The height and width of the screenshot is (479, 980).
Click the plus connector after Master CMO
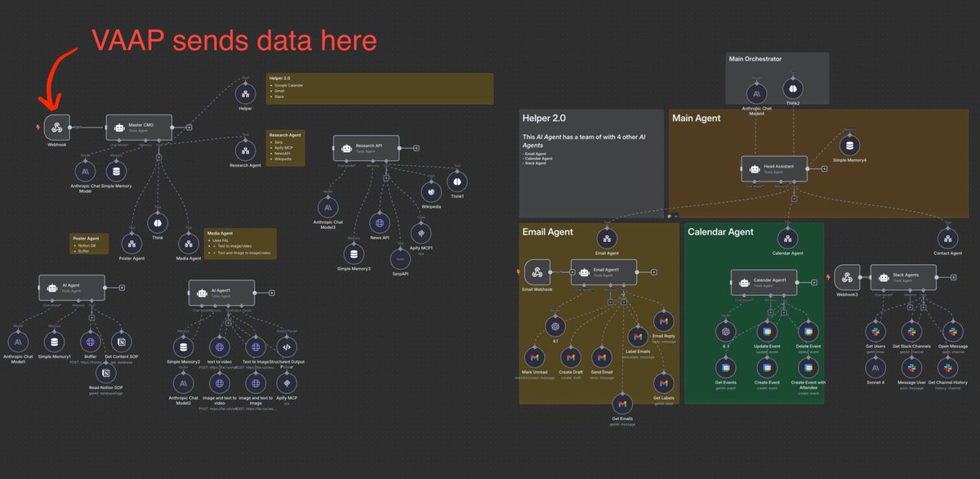point(189,128)
